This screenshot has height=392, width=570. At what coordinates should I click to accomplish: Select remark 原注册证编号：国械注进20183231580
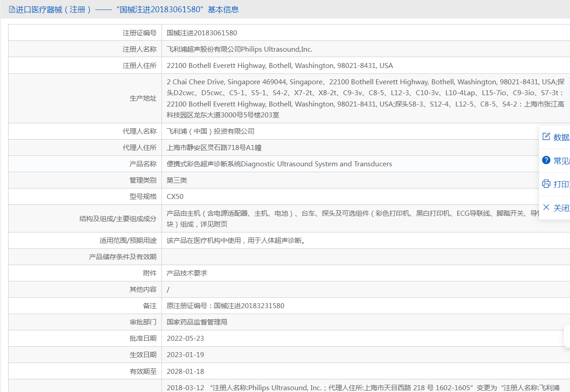pyautogui.click(x=225, y=306)
